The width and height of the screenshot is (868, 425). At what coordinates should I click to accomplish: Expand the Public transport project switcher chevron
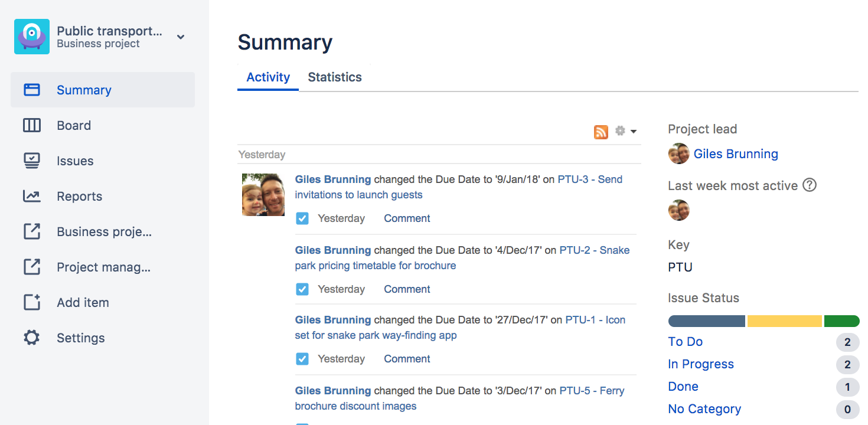(x=181, y=37)
